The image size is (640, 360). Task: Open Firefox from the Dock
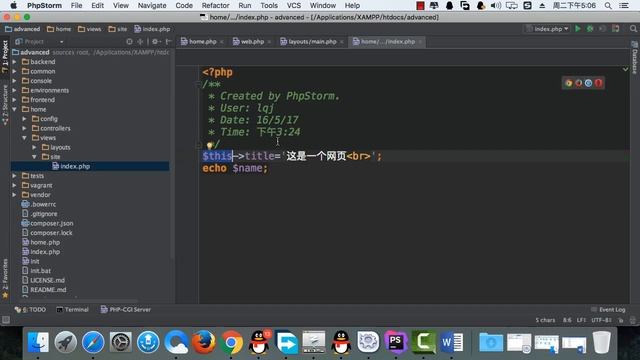pos(203,342)
